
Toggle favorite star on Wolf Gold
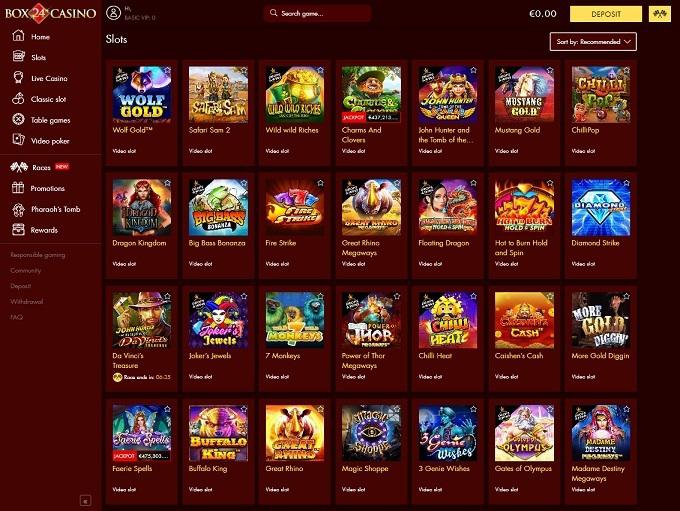[167, 70]
